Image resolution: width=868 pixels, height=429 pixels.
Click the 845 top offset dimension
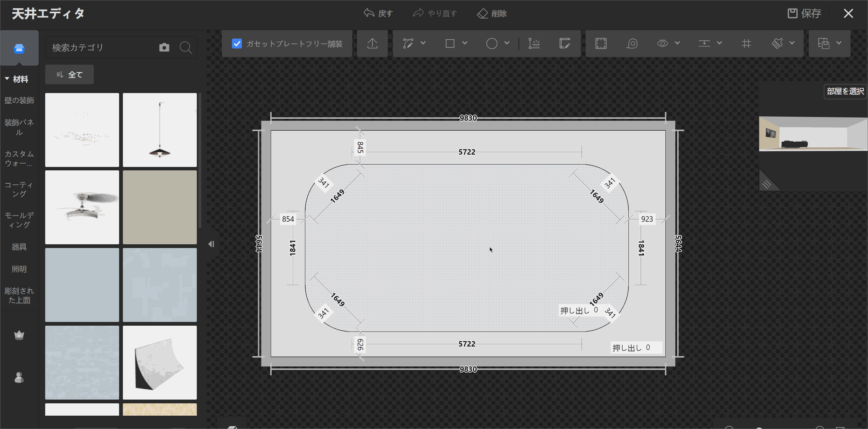pyautogui.click(x=360, y=147)
